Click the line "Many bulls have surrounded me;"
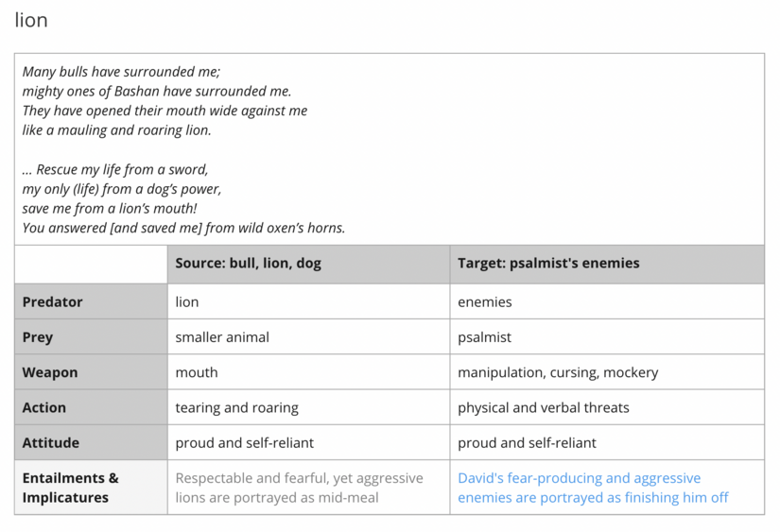Image resolution: width=780 pixels, height=532 pixels. pos(121,72)
